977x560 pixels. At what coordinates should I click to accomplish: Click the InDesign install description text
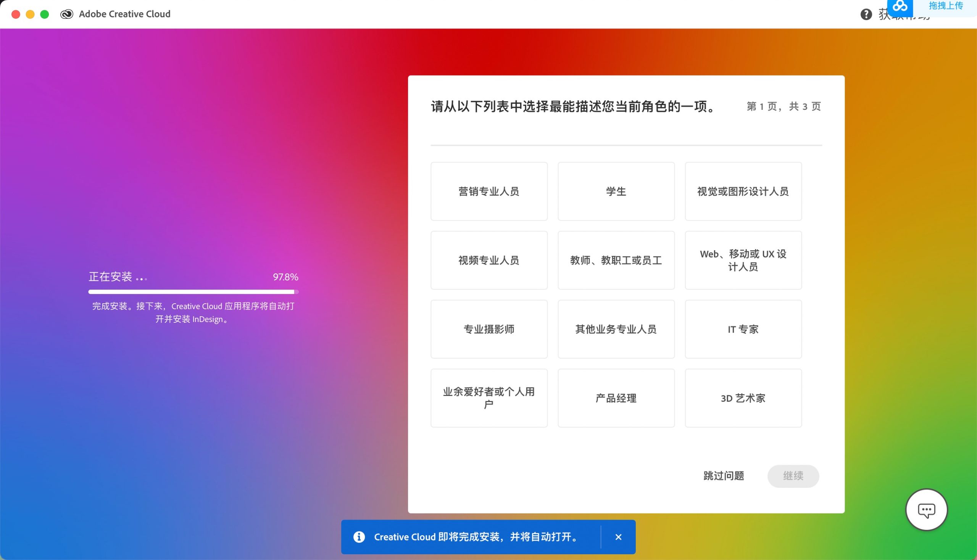pos(193,312)
